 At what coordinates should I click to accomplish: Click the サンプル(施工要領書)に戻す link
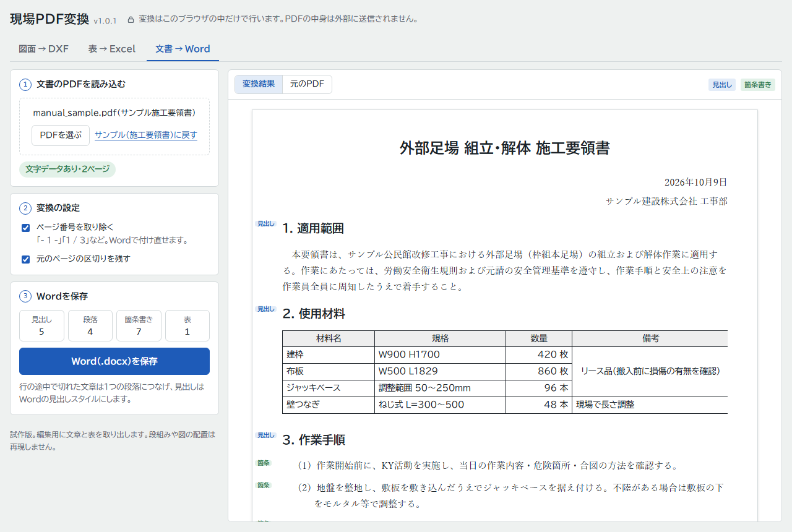[x=146, y=135]
